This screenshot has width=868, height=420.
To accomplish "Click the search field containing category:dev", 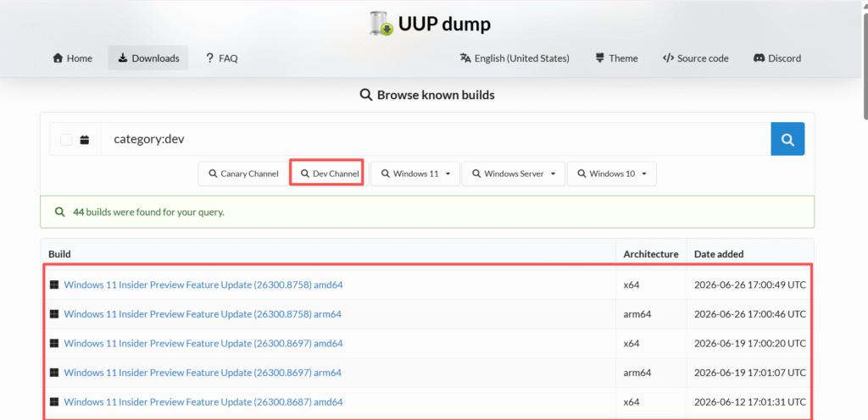I will [x=436, y=139].
